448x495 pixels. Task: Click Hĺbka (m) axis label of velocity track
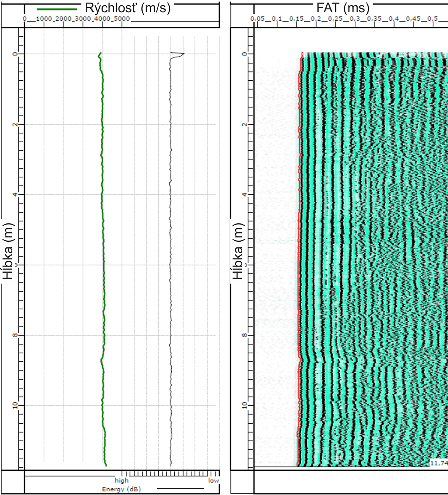(8, 251)
